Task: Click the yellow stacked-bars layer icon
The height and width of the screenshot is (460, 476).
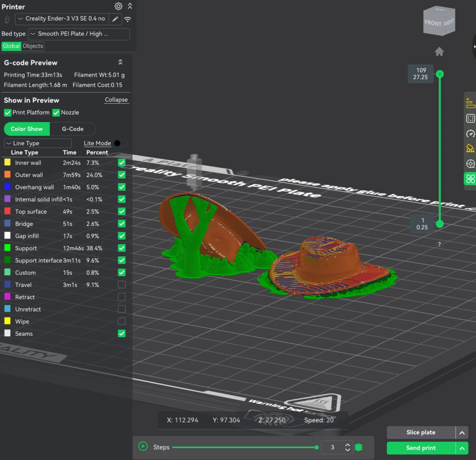Action: (x=470, y=103)
